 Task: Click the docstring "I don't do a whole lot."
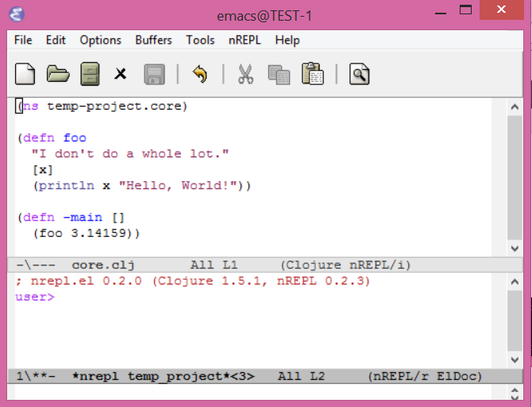(x=130, y=154)
